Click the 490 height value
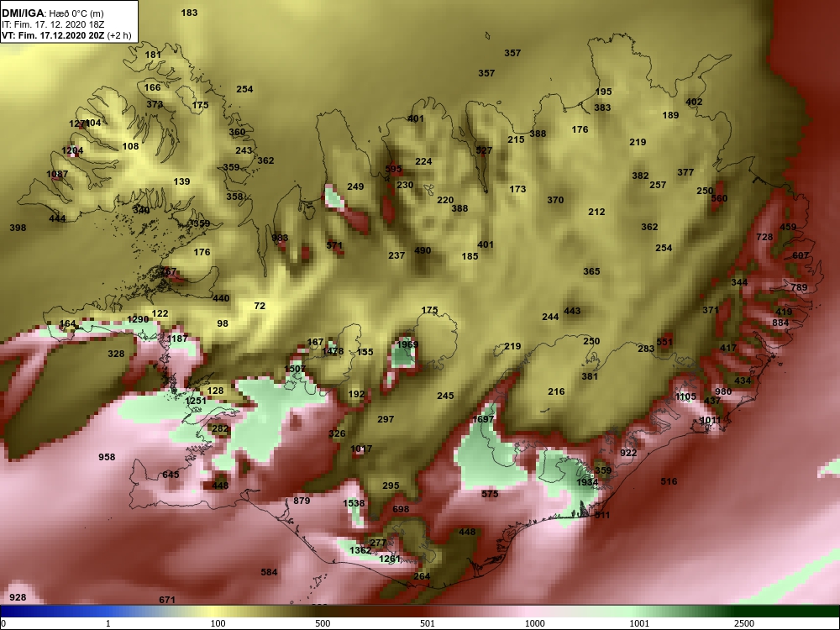The width and height of the screenshot is (840, 630). point(423,250)
